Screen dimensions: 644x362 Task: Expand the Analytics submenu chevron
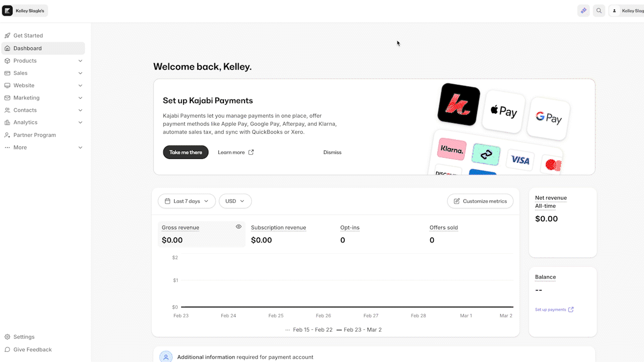(80, 122)
